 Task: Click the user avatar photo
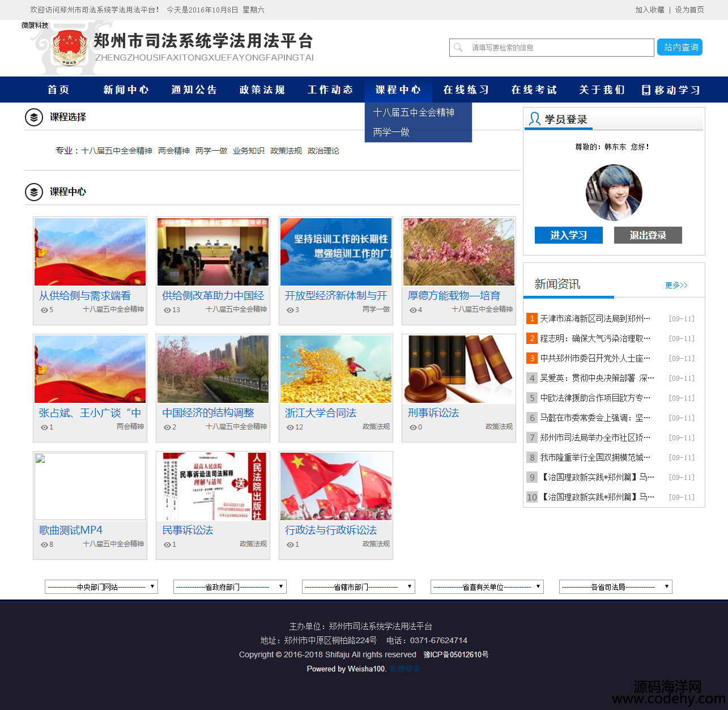click(x=614, y=193)
